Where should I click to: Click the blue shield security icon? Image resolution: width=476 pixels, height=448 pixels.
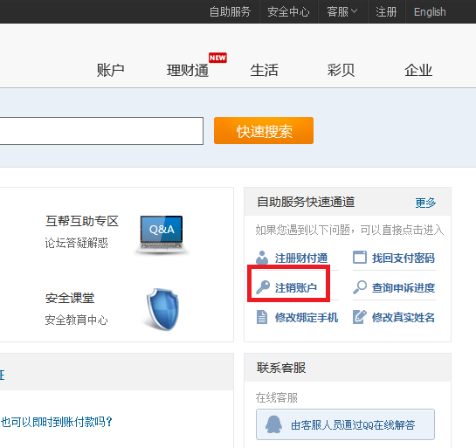coord(162,309)
